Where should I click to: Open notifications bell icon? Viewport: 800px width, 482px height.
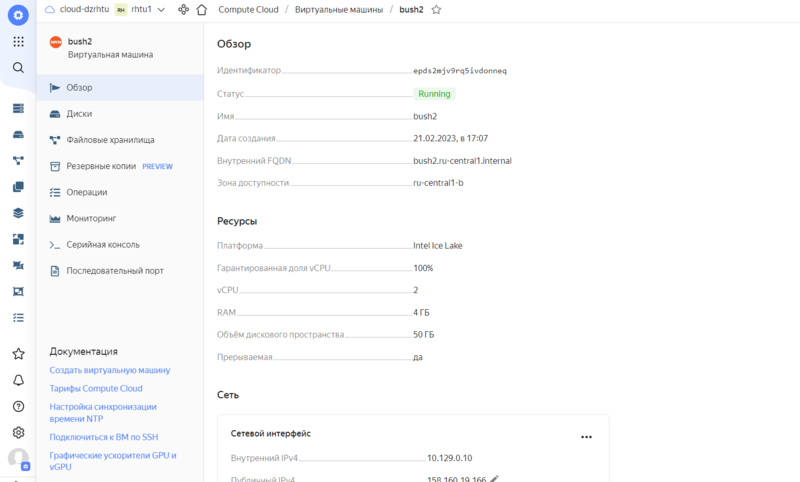(18, 380)
